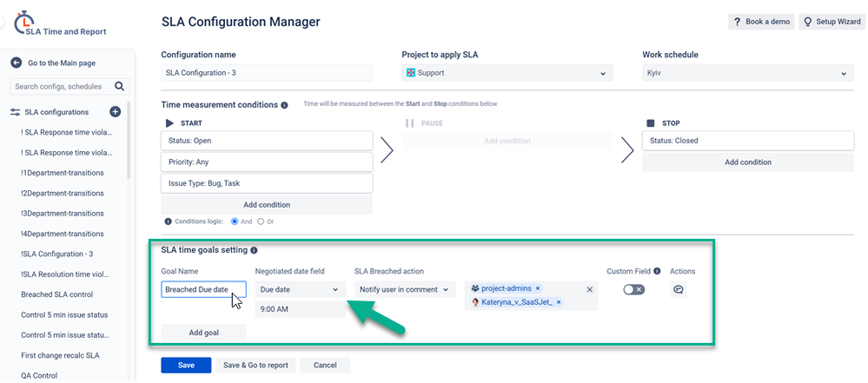Click the SLA Time and Report logo

click(60, 23)
